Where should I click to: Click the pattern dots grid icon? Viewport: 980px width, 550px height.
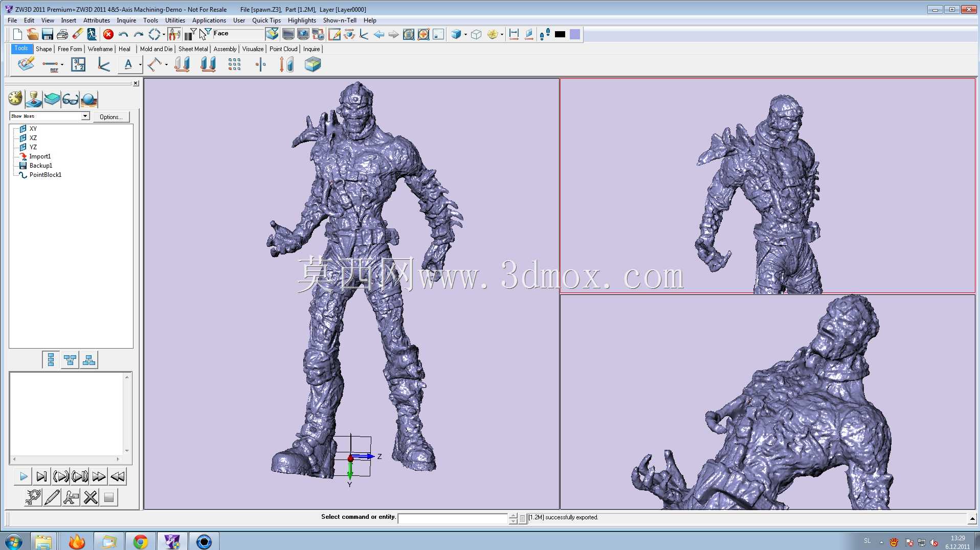[234, 64]
